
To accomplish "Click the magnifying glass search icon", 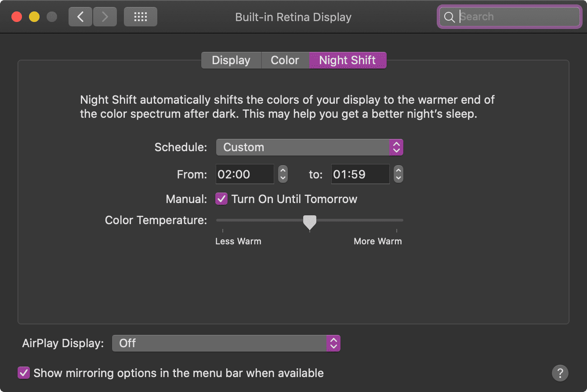I will (449, 17).
